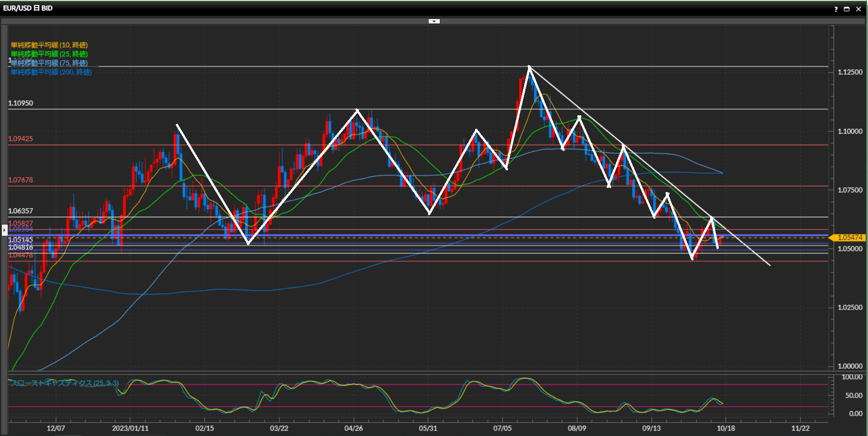
Task: Click the help question mark icon
Action: pyautogui.click(x=836, y=9)
